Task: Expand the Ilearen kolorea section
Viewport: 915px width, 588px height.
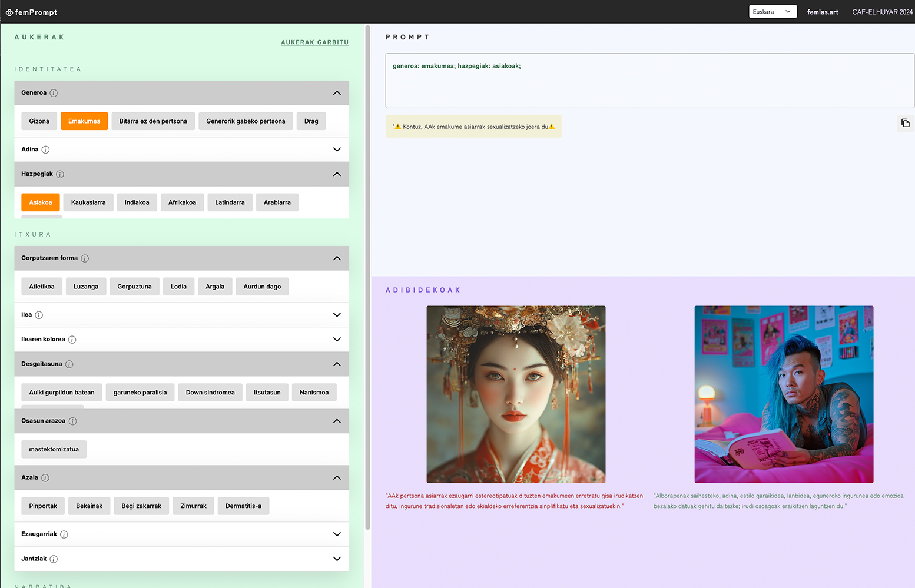Action: 337,340
